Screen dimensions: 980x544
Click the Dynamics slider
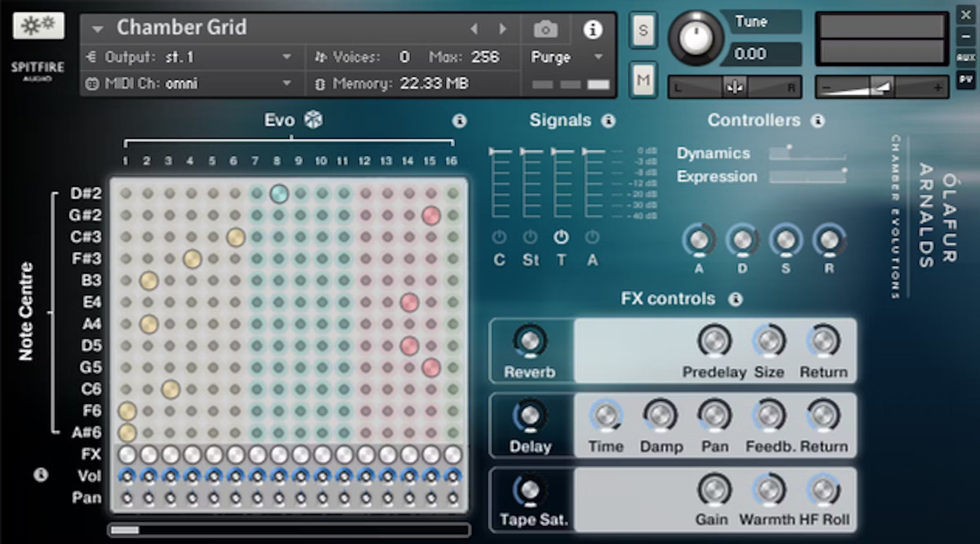coord(807,154)
